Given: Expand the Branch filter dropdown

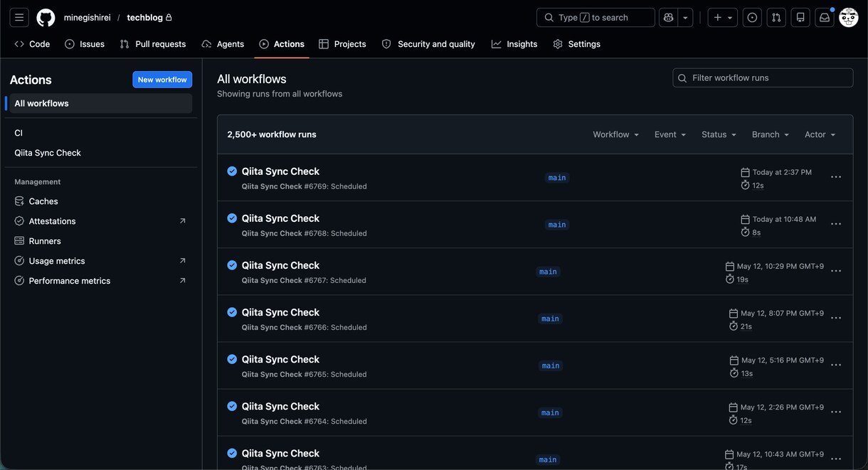Looking at the screenshot, I should point(771,134).
